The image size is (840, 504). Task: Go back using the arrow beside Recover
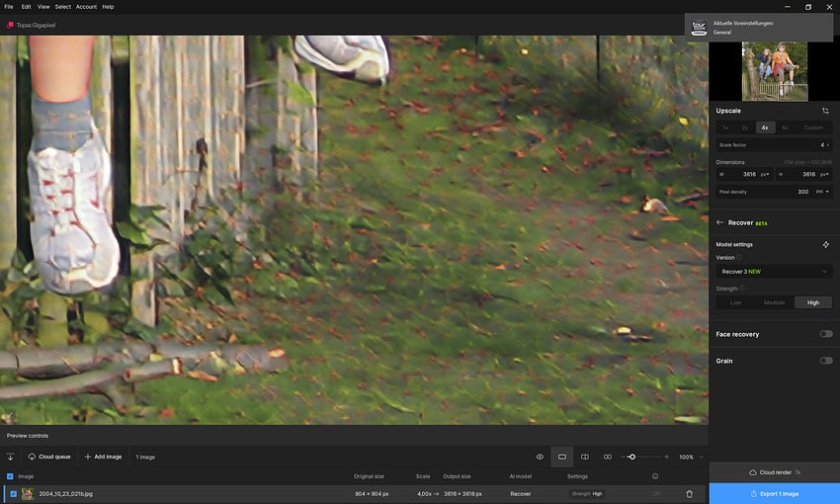[720, 222]
